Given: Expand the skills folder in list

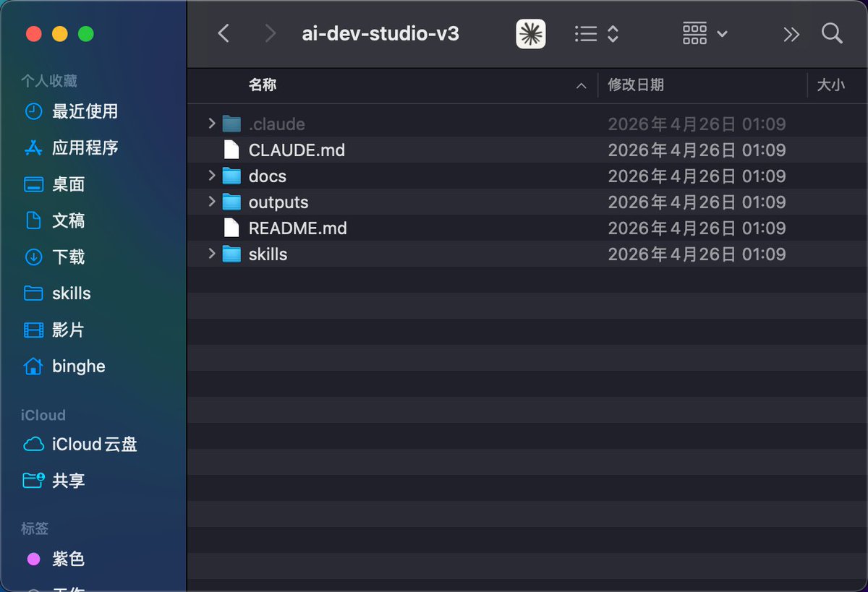Looking at the screenshot, I should pos(212,254).
